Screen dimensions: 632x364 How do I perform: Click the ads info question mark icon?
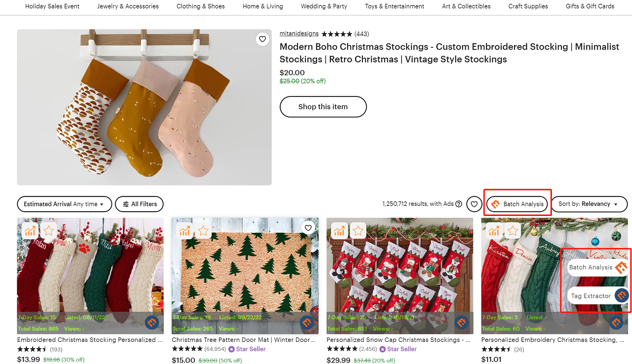[458, 203]
